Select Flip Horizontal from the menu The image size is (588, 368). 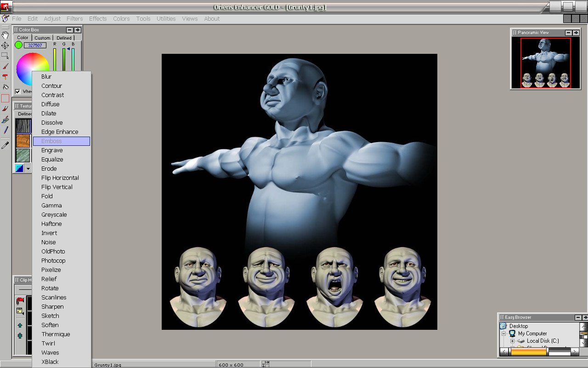(x=62, y=178)
